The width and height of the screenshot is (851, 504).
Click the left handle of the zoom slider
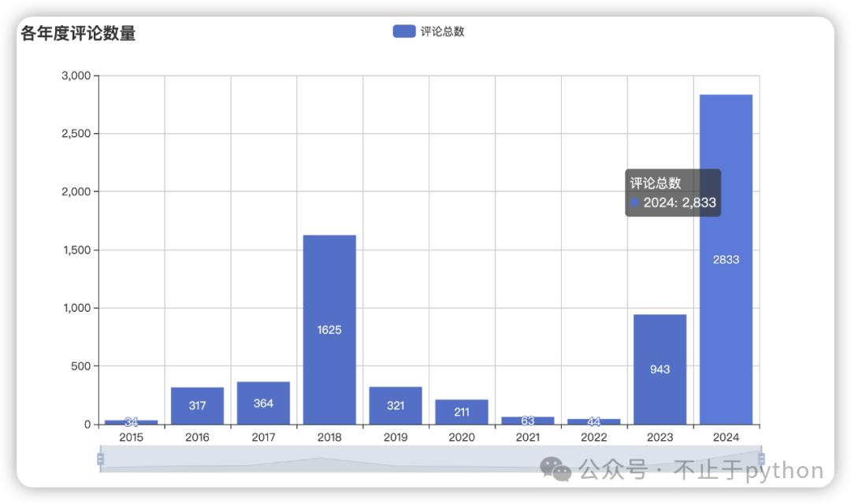(100, 458)
